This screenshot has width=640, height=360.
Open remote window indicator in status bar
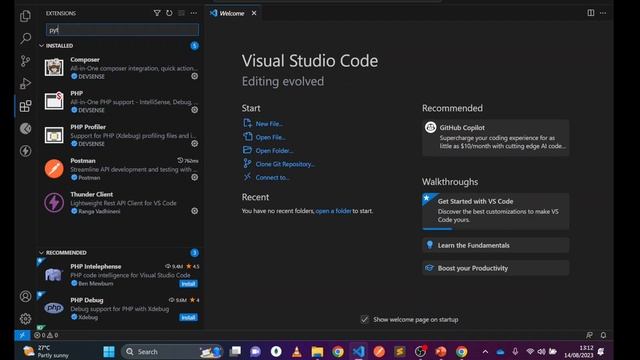coord(22,335)
